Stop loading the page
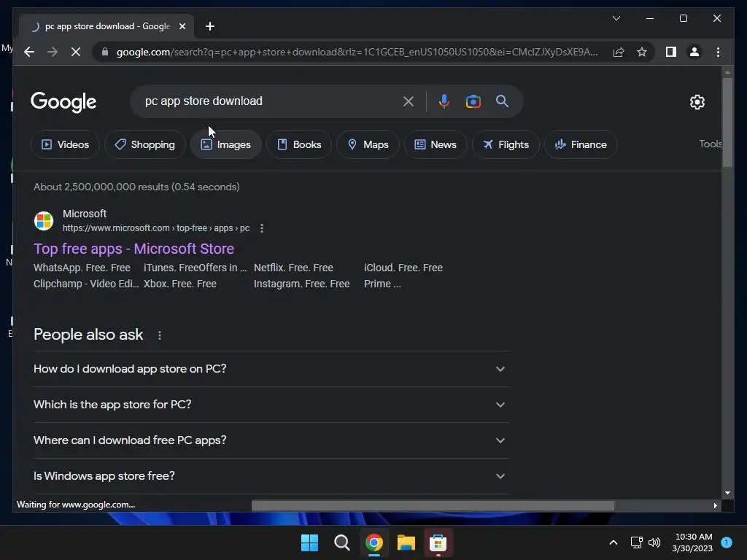 [x=76, y=52]
